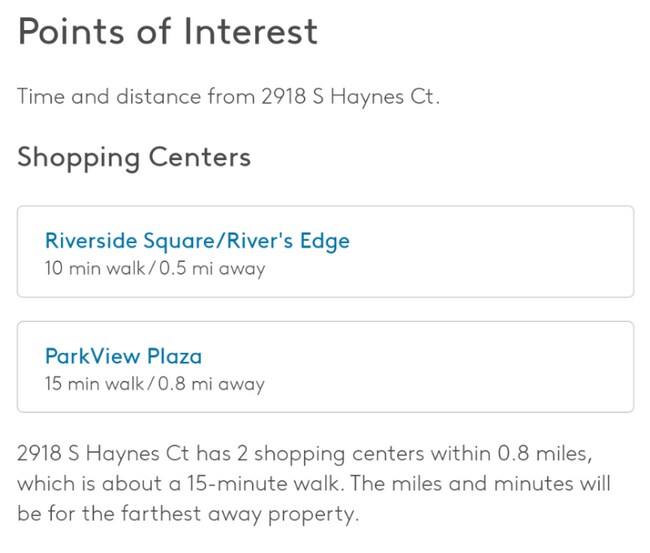Click the 'farthest away property' phrase
The height and width of the screenshot is (553, 650).
[240, 514]
